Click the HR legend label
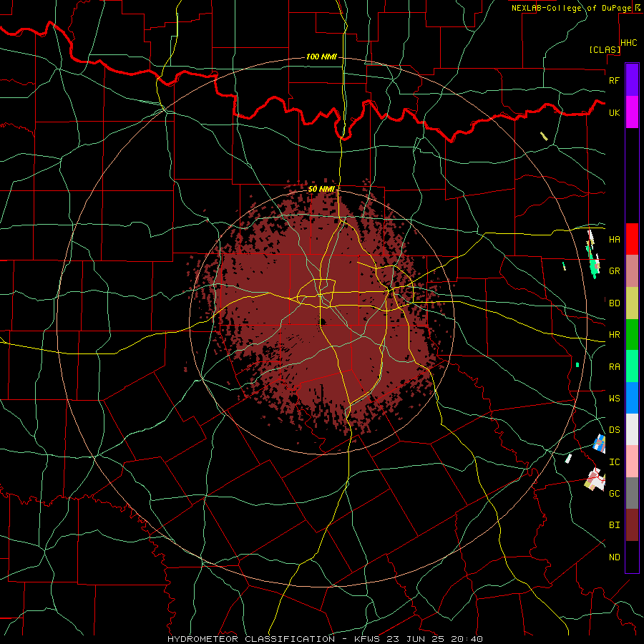 tap(614, 335)
